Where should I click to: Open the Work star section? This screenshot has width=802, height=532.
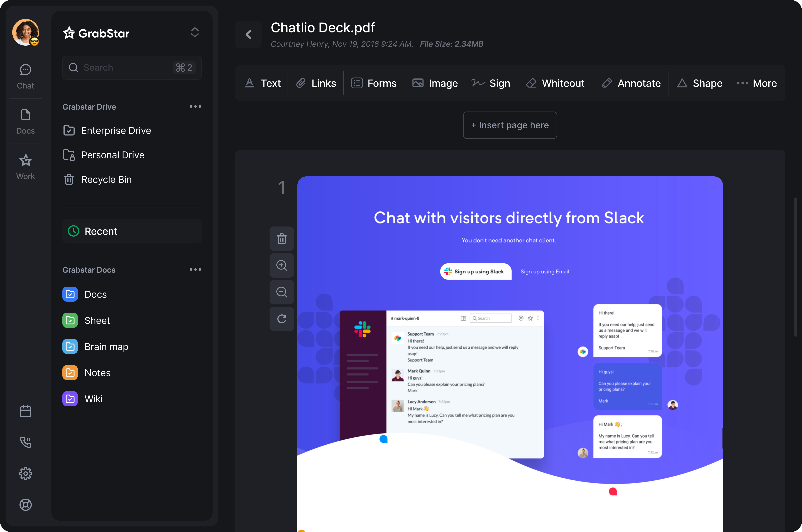tap(25, 167)
